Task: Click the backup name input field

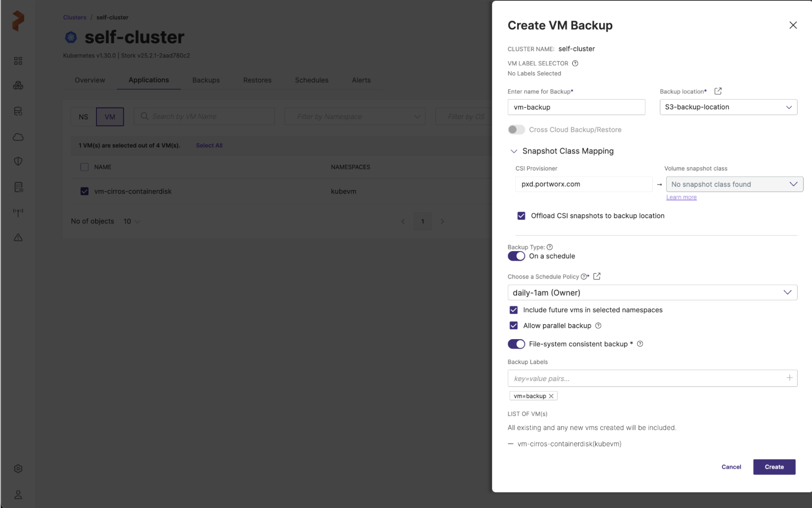Action: [576, 107]
